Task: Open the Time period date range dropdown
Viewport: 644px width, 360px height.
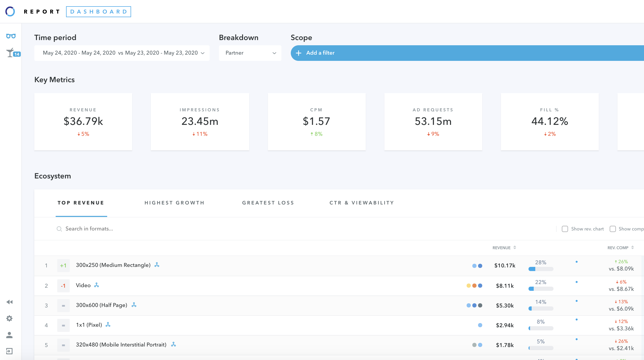Action: pos(122,53)
